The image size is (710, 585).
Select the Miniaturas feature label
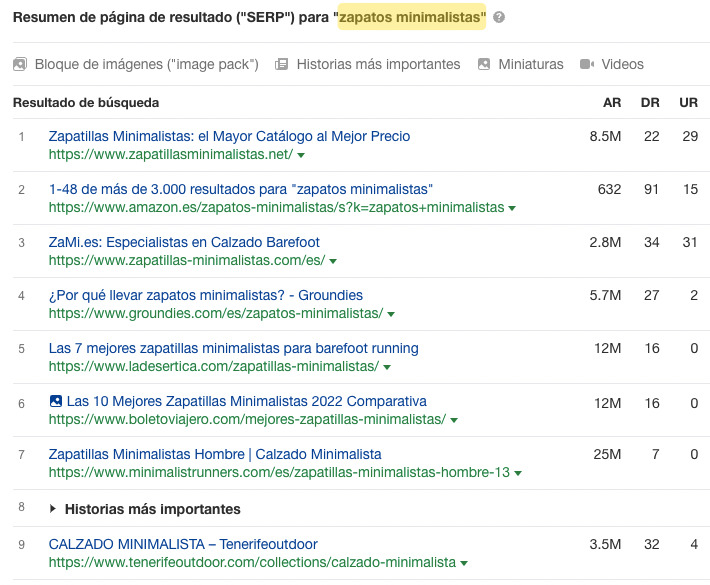point(531,64)
